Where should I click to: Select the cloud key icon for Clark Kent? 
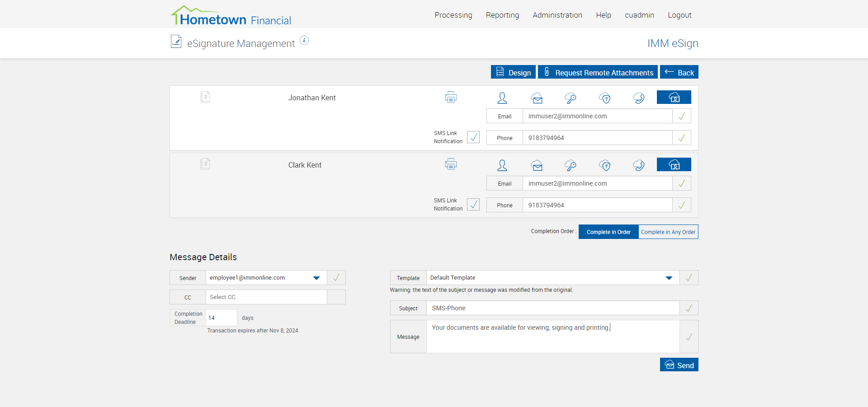pos(571,165)
